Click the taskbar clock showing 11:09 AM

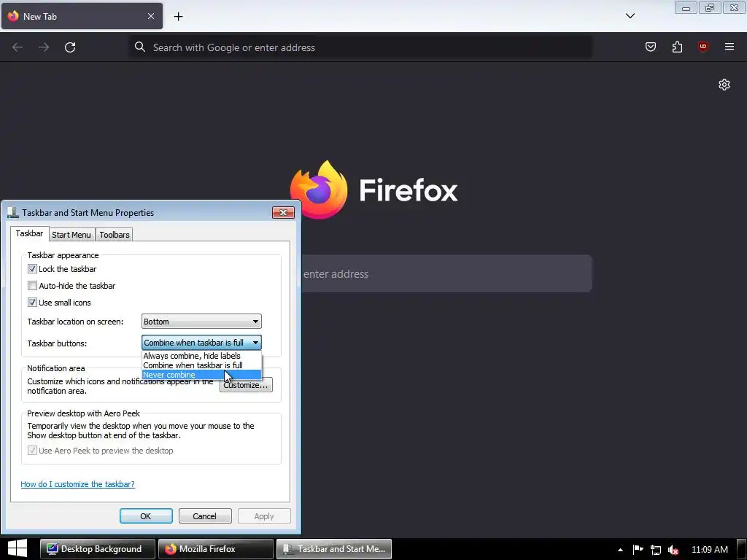tap(709, 550)
